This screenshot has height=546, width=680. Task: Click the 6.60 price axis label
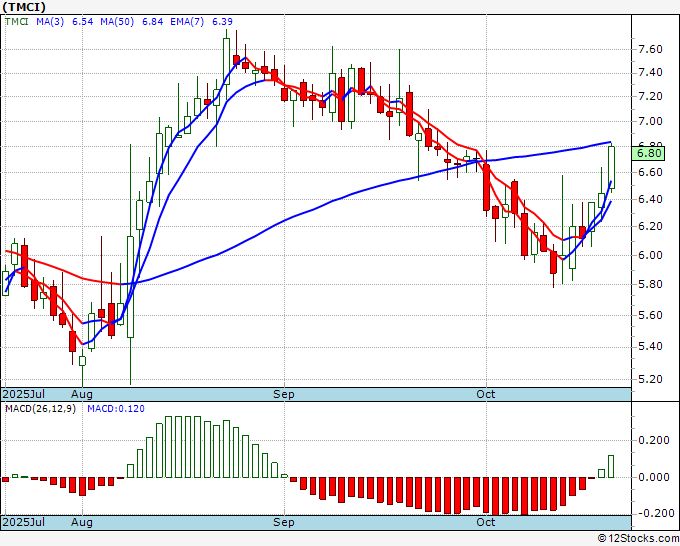(651, 173)
